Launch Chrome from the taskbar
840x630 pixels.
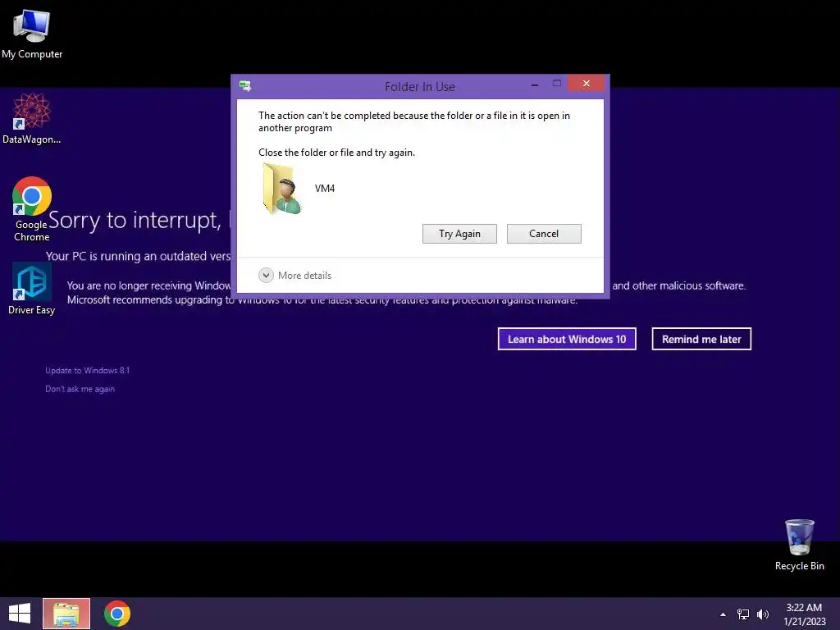(x=116, y=614)
